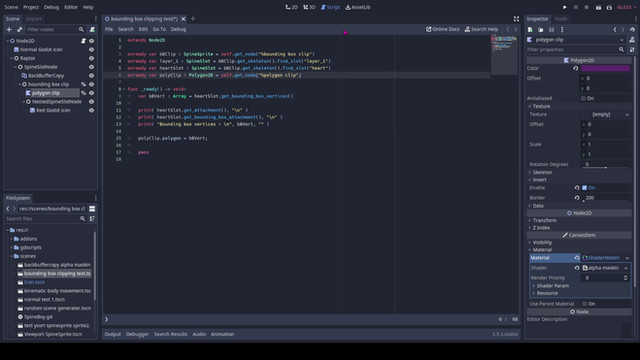Disable the Invert Enable checkbox
Image resolution: width=640 pixels, height=360 pixels.
click(584, 188)
